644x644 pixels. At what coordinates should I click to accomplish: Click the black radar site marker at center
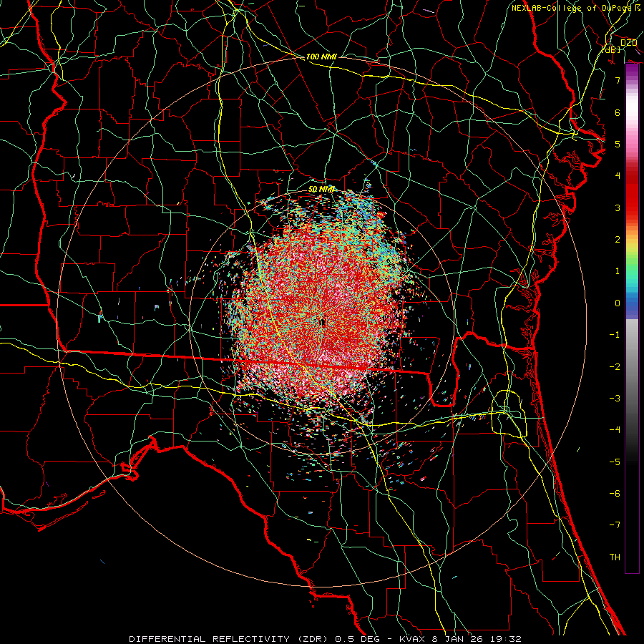point(323,323)
